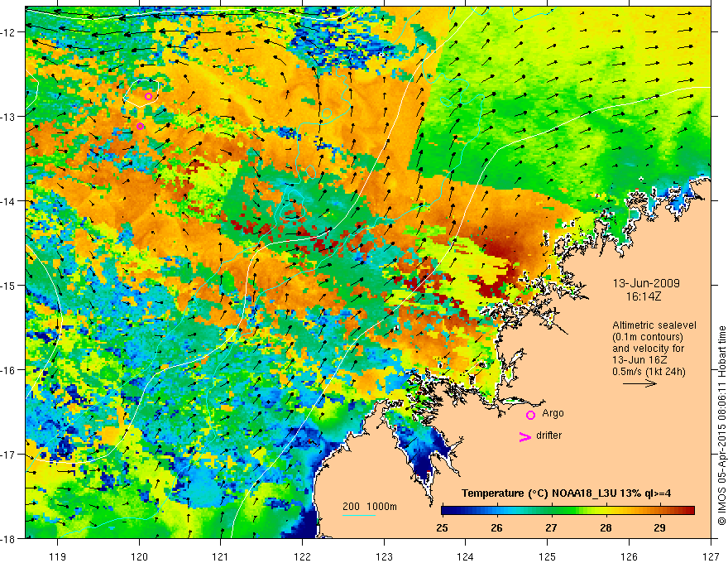Screen dimensions: 728x563
Task: Click the longitude axis label '120'
Action: pyautogui.click(x=139, y=556)
